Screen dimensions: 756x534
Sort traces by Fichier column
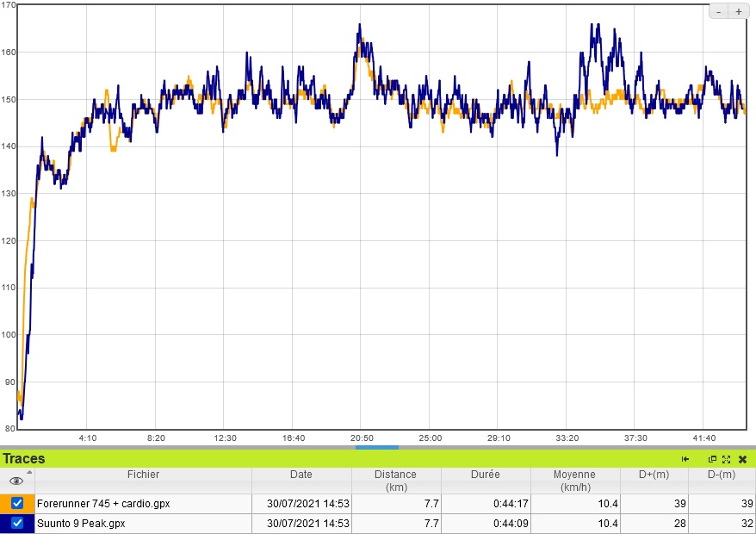coord(143,475)
